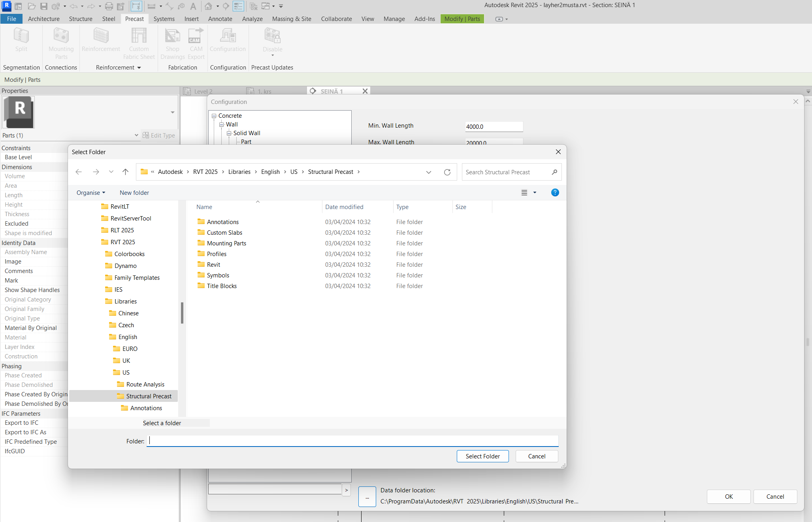The height and width of the screenshot is (522, 812).
Task: Start a CAM Export
Action: click(x=196, y=43)
